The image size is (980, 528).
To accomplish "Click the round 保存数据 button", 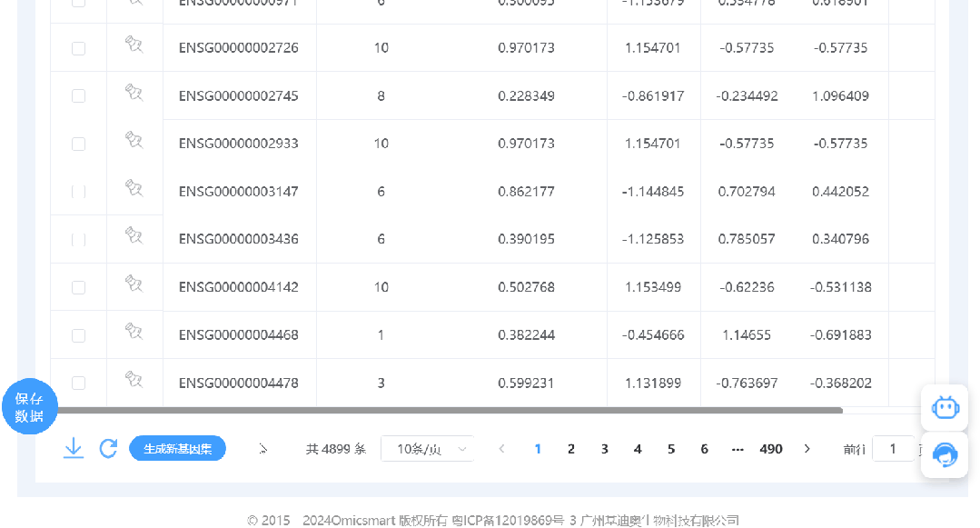I will coord(29,406).
